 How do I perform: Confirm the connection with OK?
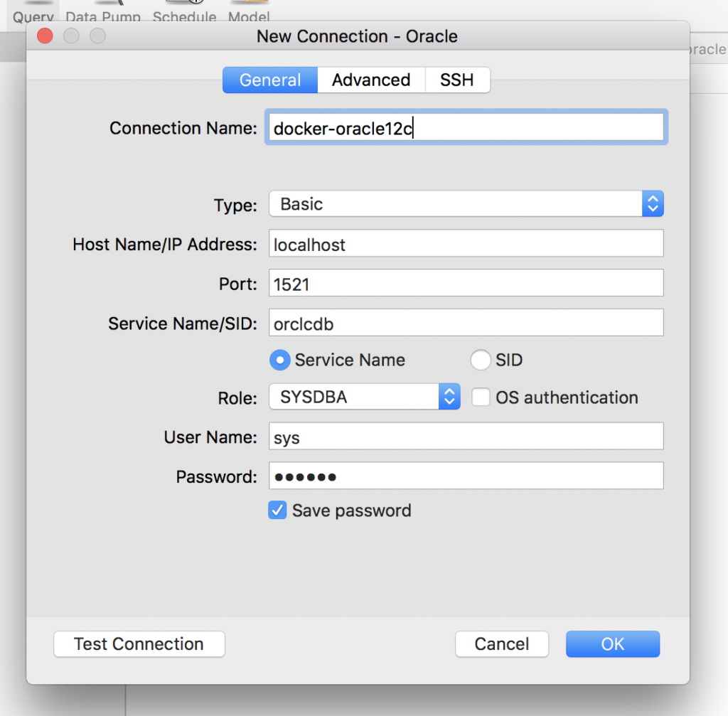613,644
